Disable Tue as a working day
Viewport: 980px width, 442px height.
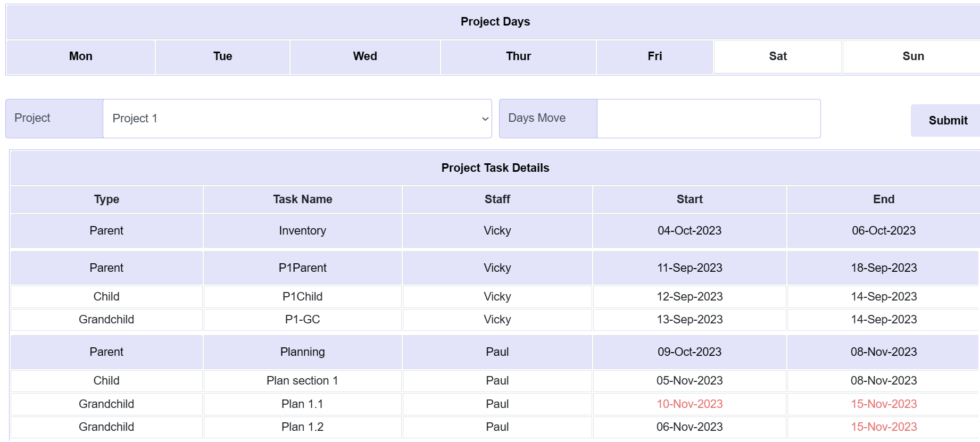point(222,56)
